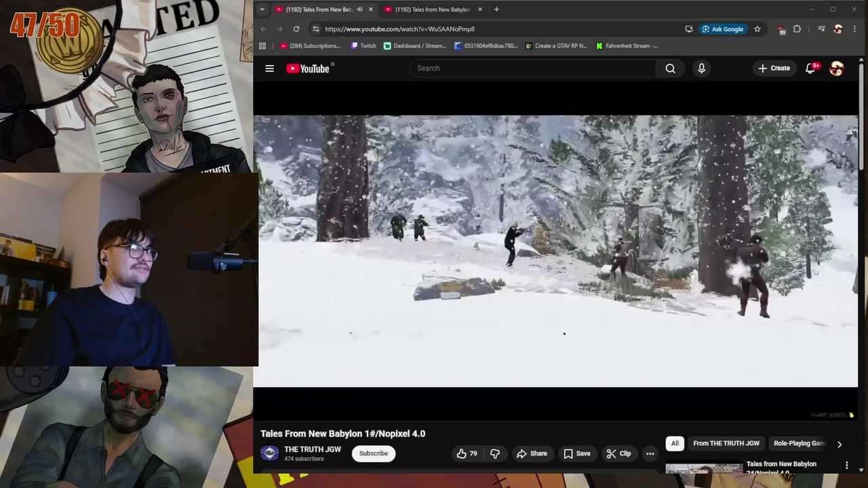This screenshot has height=488, width=868.
Task: Open media controls in the browser toolbar
Action: coord(821,29)
